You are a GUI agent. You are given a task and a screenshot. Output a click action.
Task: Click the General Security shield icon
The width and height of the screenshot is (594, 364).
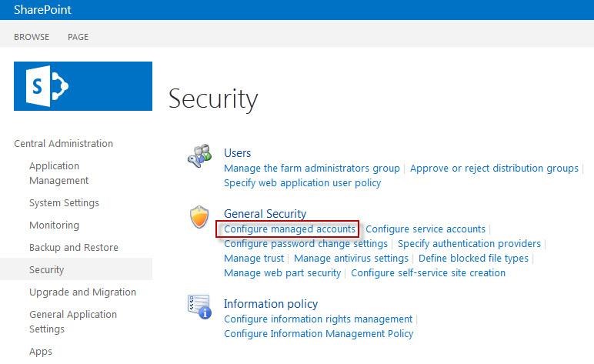click(199, 217)
